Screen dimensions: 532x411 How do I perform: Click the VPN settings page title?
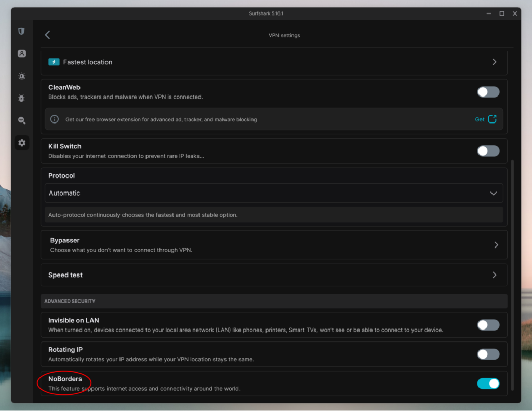(x=284, y=35)
